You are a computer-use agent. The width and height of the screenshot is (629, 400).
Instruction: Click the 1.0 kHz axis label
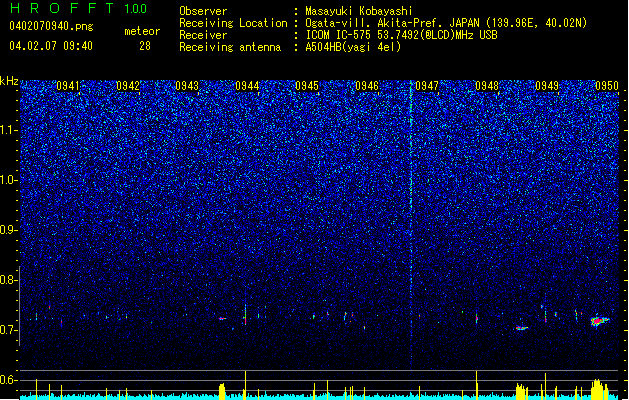click(x=8, y=180)
